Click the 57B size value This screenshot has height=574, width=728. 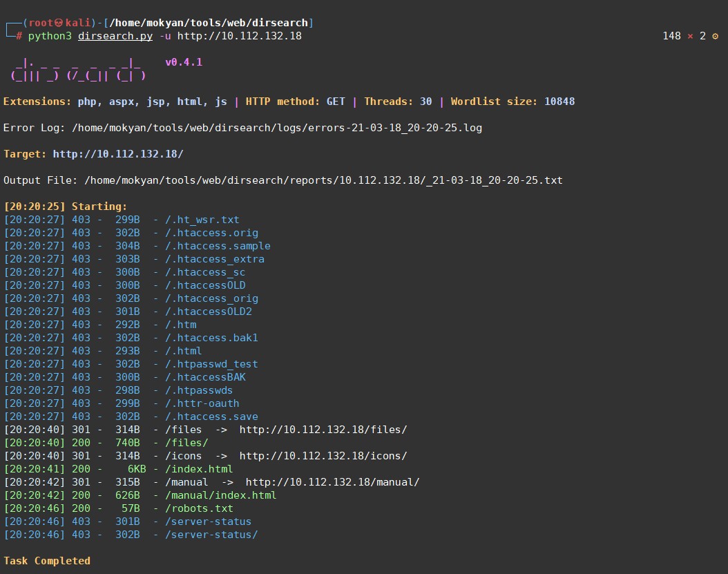pos(131,508)
